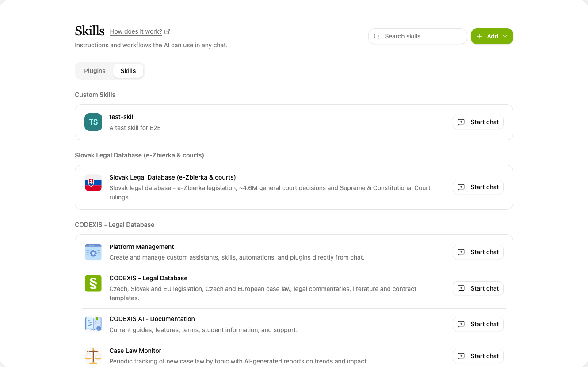The image size is (588, 367).
Task: Click the search magnifier icon
Action: coord(377,36)
